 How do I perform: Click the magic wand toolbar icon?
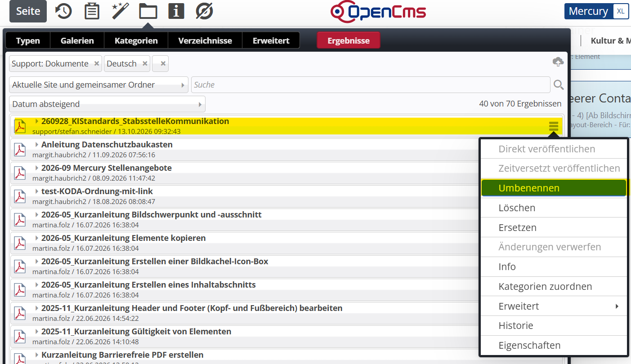[x=120, y=11]
